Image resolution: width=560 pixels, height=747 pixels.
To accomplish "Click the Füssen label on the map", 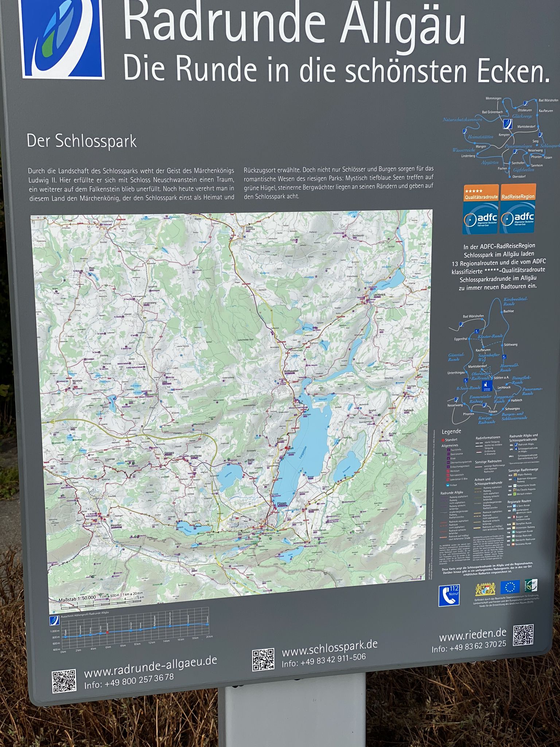I will coord(282,503).
